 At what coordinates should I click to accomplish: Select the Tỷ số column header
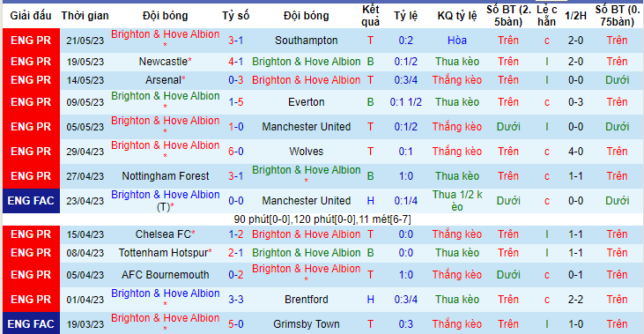tap(236, 16)
